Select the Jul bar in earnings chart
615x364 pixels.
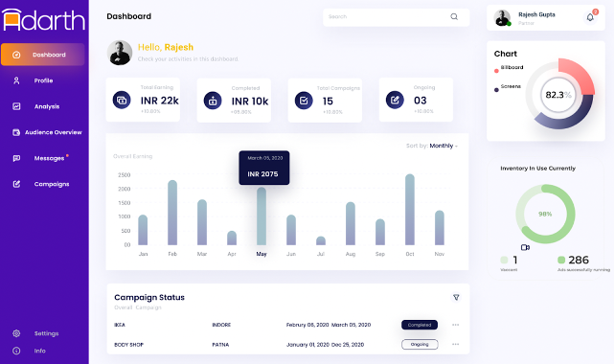point(321,240)
